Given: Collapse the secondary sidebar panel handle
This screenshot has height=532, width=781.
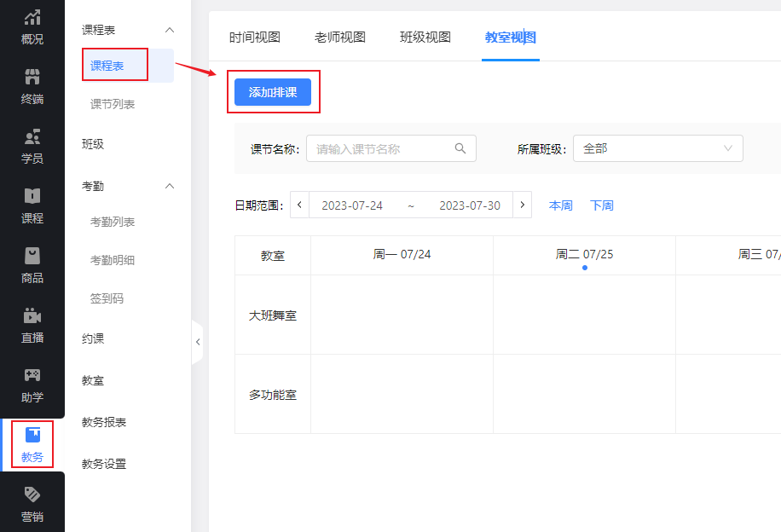Looking at the screenshot, I should pyautogui.click(x=198, y=342).
